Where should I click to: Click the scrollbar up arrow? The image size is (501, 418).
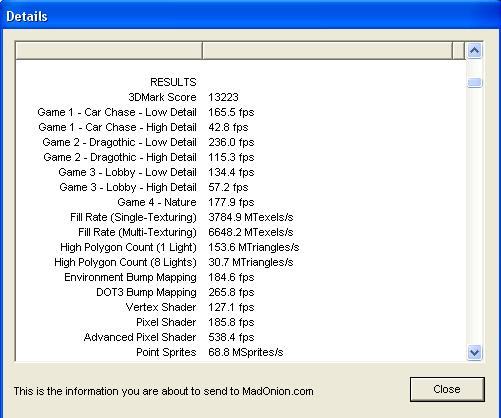pos(474,51)
